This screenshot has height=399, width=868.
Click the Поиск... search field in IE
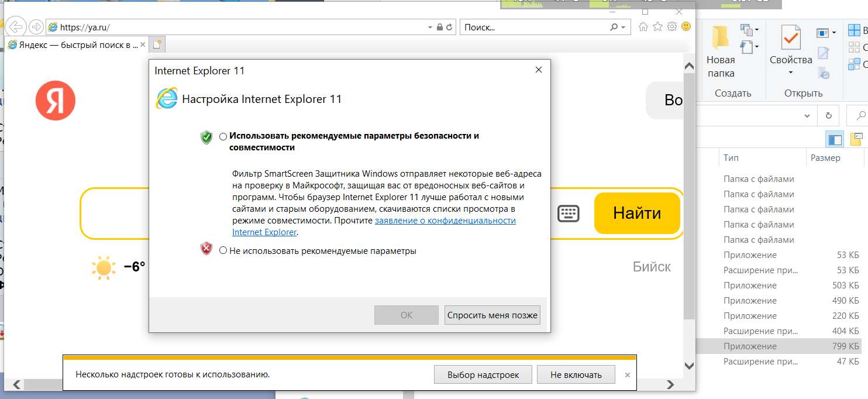pyautogui.click(x=533, y=27)
